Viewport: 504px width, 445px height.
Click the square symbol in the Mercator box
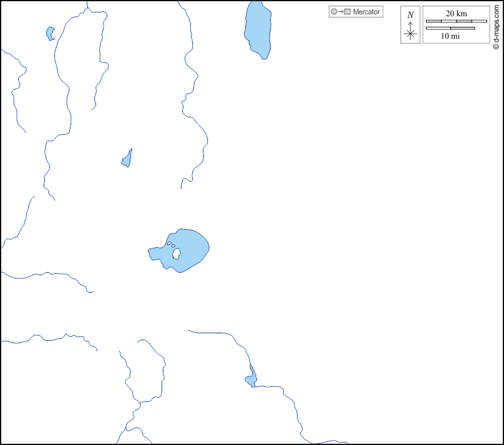pyautogui.click(x=347, y=12)
